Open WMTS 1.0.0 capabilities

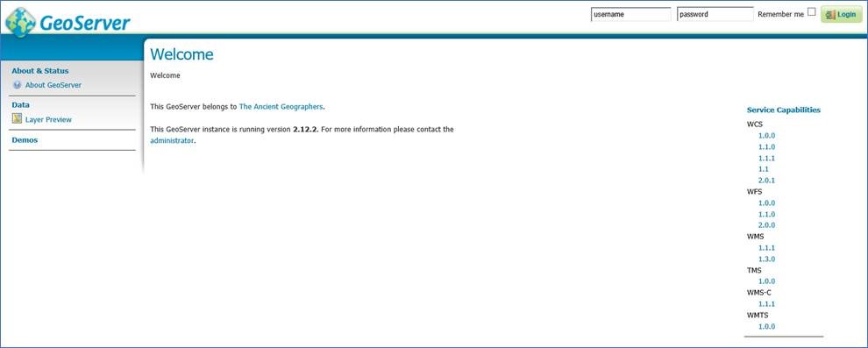tap(766, 326)
